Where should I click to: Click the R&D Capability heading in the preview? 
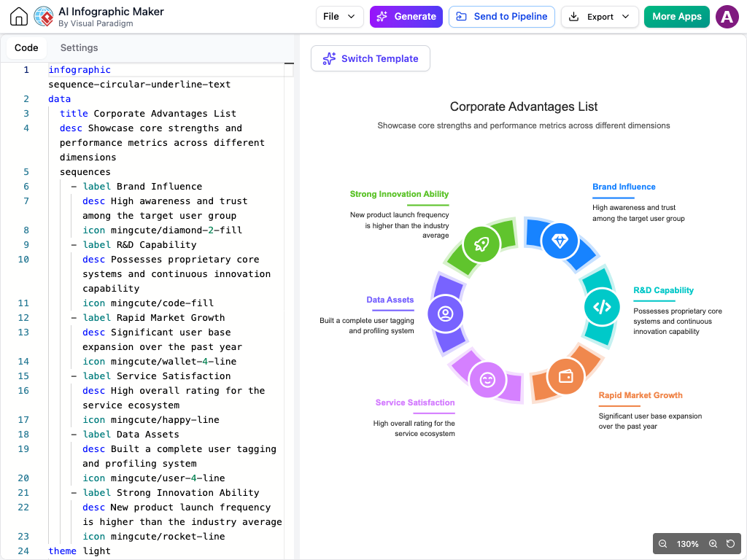point(663,290)
